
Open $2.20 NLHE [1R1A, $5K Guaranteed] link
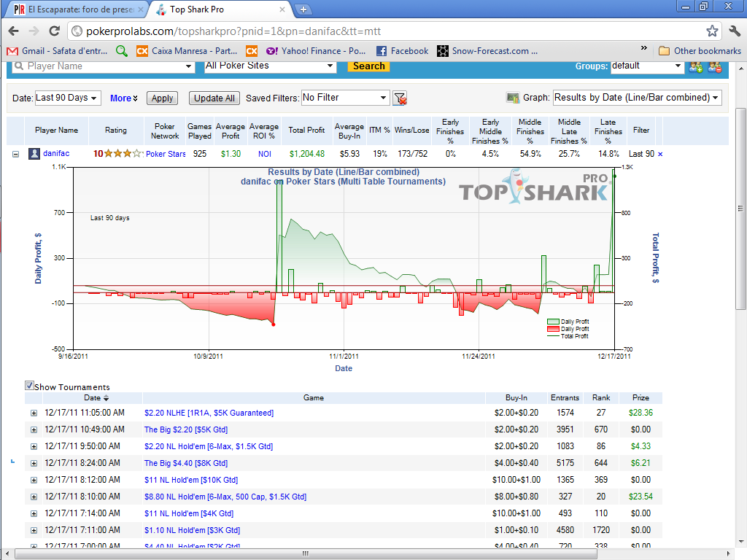pyautogui.click(x=209, y=413)
